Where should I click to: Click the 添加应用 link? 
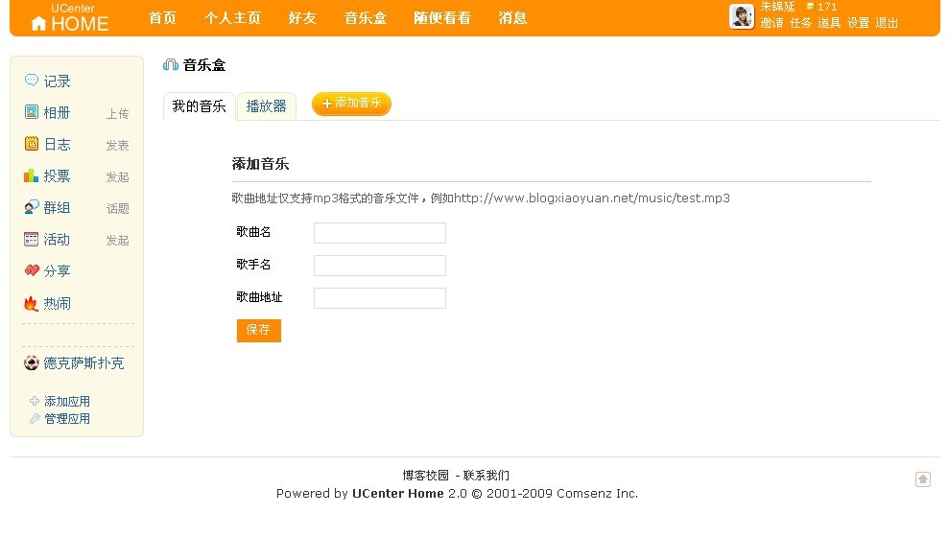tap(67, 401)
